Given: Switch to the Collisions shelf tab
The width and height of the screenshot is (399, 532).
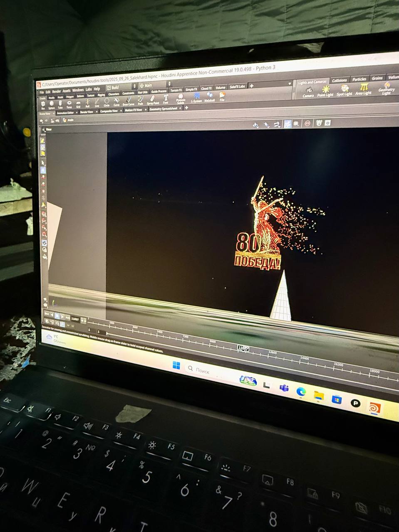Looking at the screenshot, I should 340,80.
